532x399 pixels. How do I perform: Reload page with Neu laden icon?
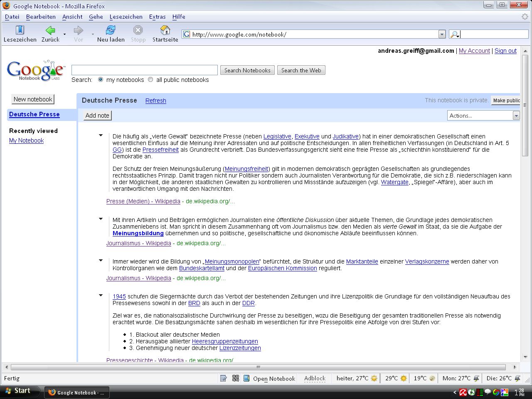[x=111, y=30]
